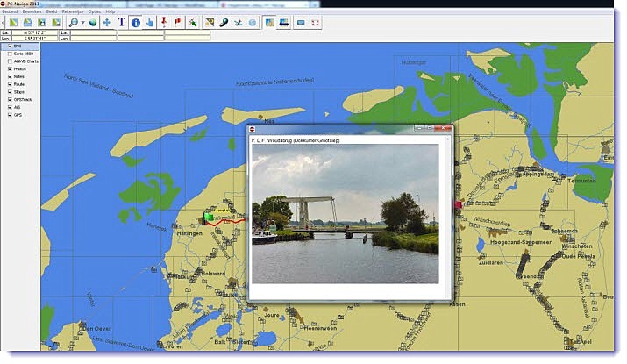Toggle the Notes layer checkbox
627x364 pixels.
click(x=10, y=76)
